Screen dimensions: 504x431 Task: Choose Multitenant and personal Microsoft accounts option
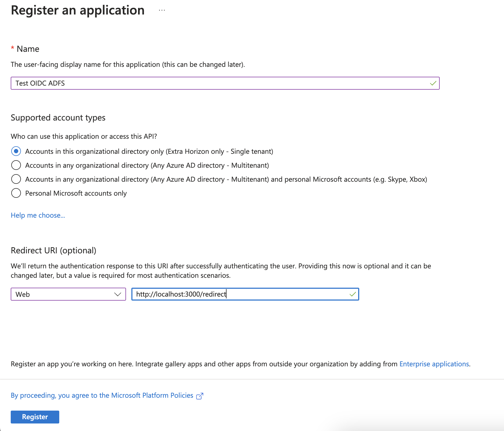coord(16,179)
